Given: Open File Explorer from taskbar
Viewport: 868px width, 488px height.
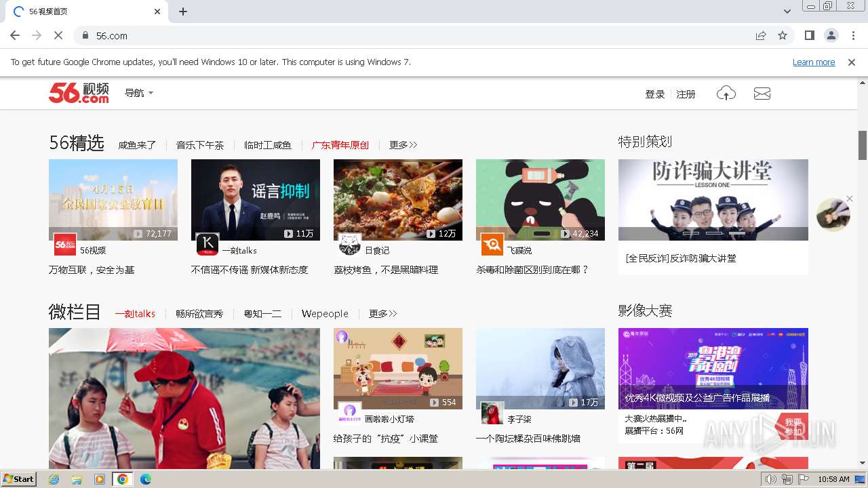Looking at the screenshot, I should tap(77, 479).
